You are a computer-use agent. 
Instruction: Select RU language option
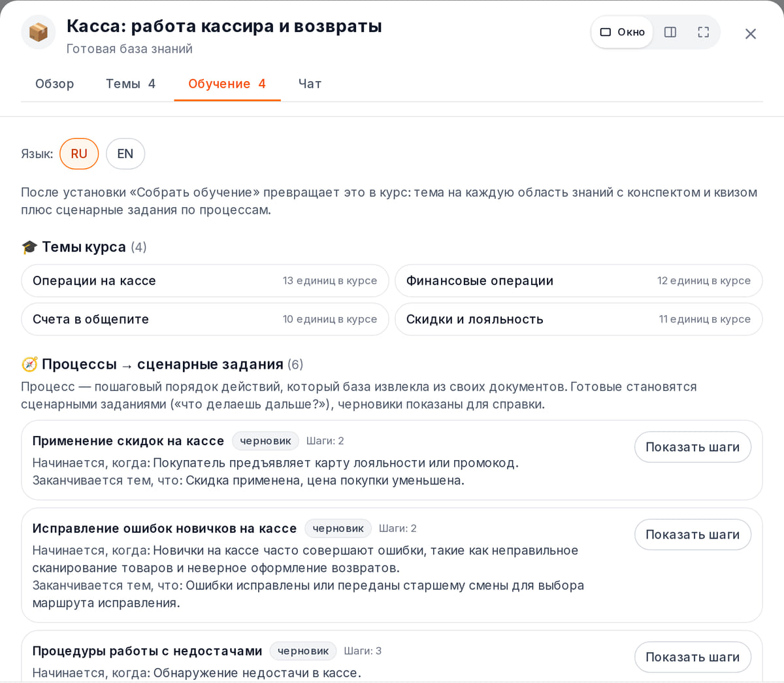79,154
